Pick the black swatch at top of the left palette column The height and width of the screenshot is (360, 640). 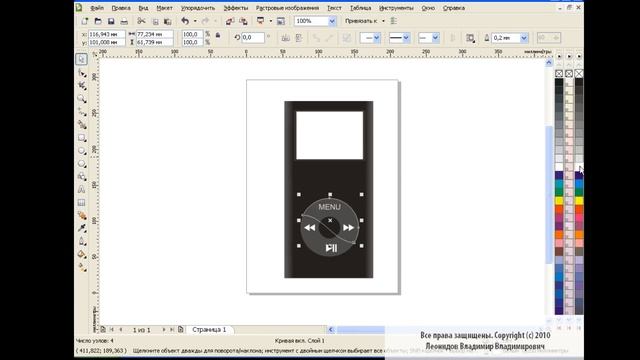pos(559,82)
